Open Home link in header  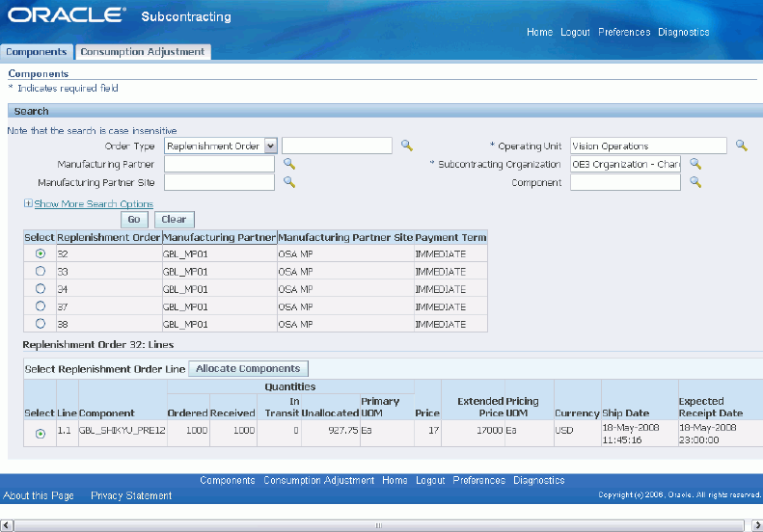pos(539,32)
